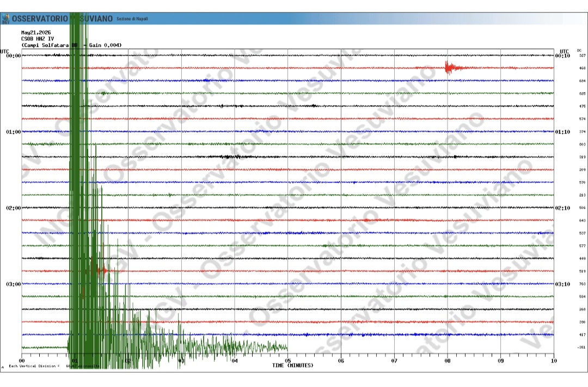Click the minute tick label '08'

click(448, 361)
